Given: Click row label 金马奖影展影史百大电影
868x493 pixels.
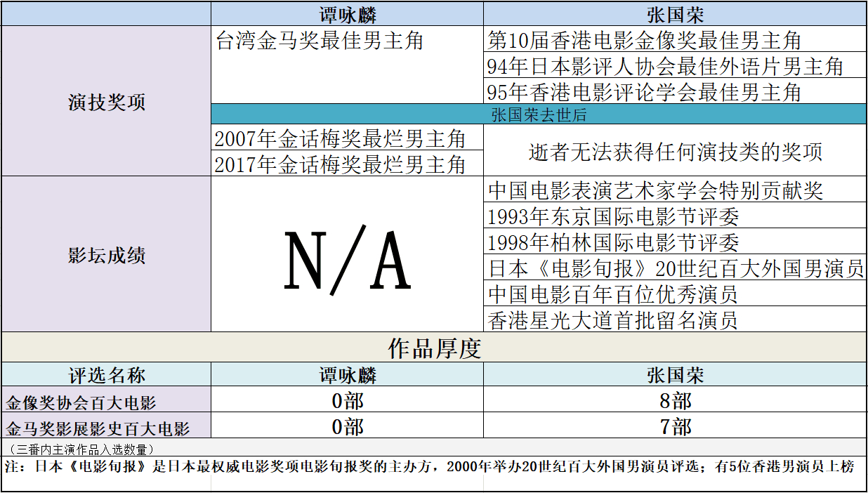Looking at the screenshot, I should (107, 426).
